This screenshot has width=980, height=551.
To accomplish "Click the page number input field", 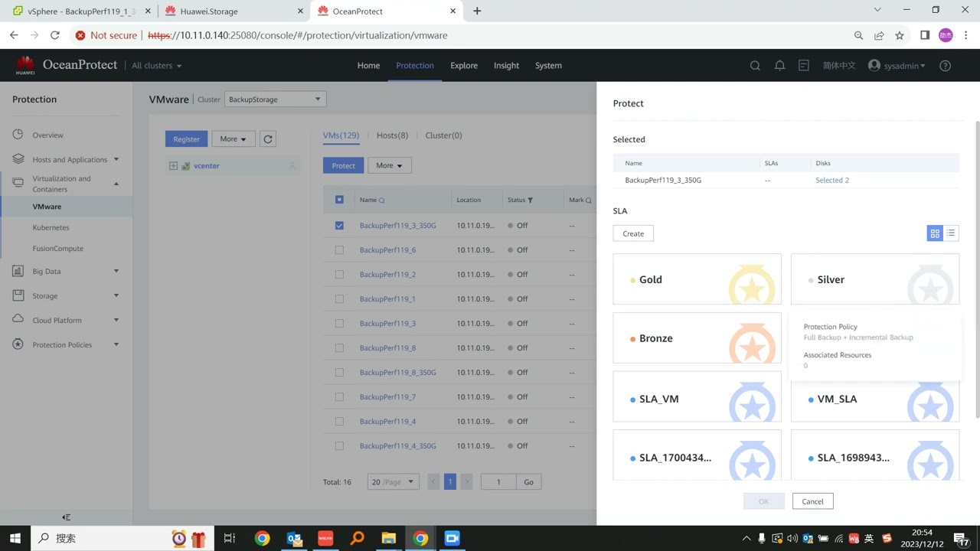I will click(498, 482).
